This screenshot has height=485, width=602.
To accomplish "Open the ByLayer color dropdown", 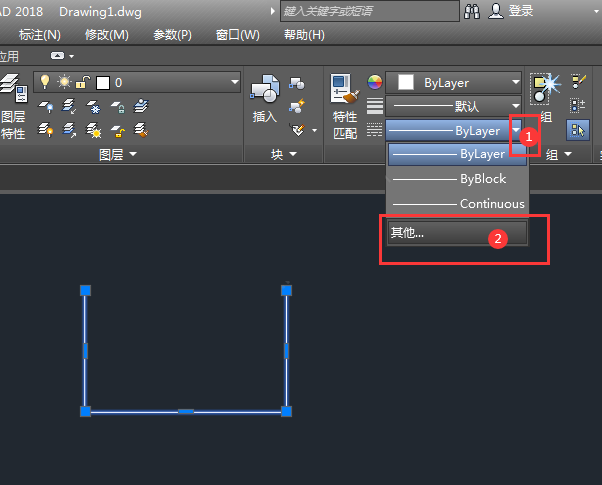I will point(515,82).
